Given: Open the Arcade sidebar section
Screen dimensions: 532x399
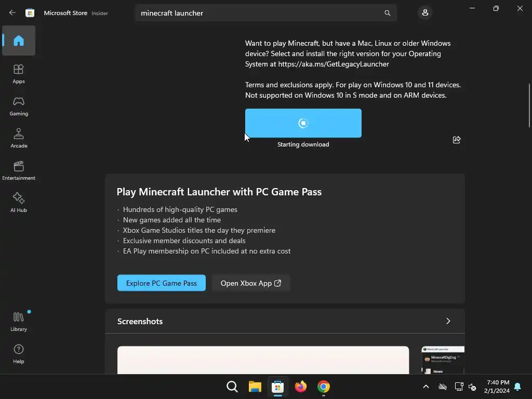Looking at the screenshot, I should (19, 138).
